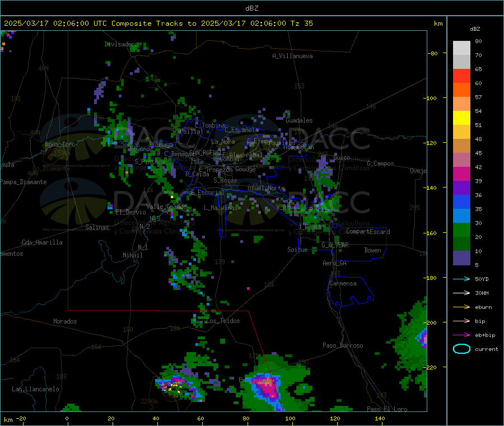Click the dBZ title at top

(251, 8)
